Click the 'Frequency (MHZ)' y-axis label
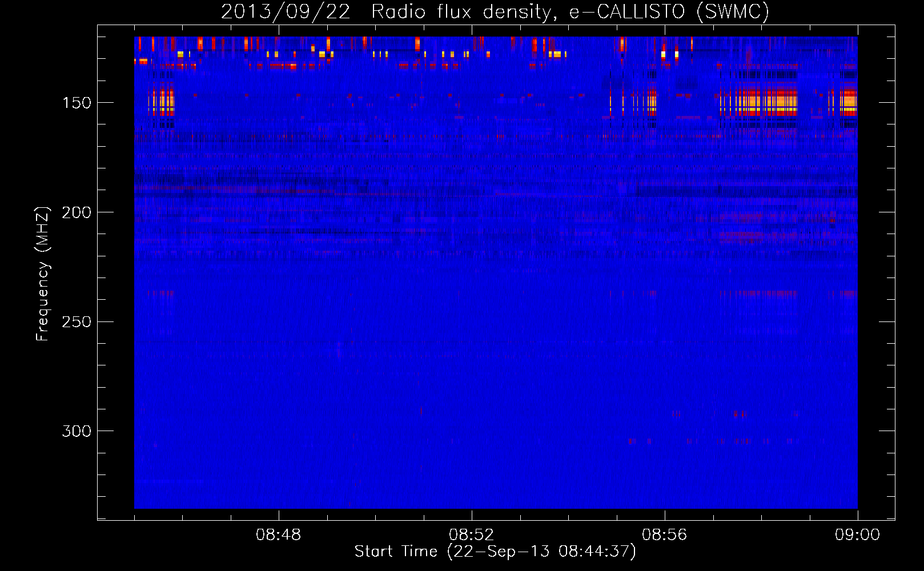This screenshot has width=924, height=571. tap(43, 274)
